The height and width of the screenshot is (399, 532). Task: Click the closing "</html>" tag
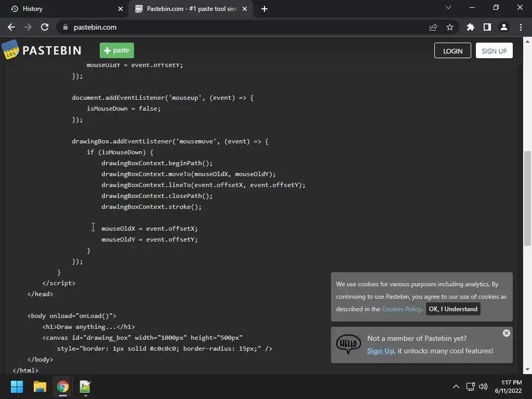pos(25,370)
